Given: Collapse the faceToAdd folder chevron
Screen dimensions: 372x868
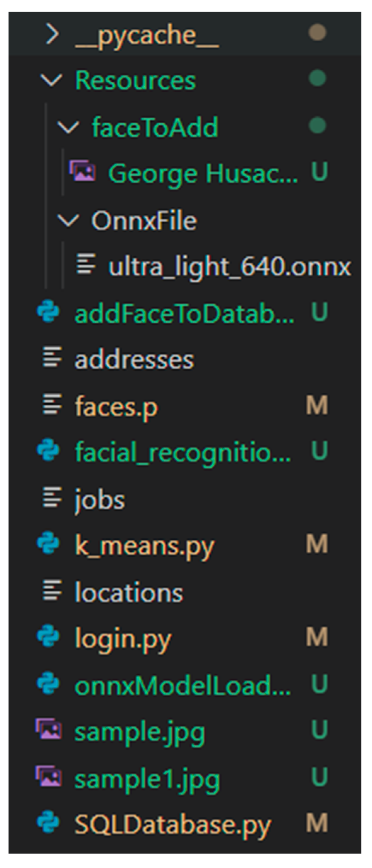Looking at the screenshot, I should (x=68, y=127).
